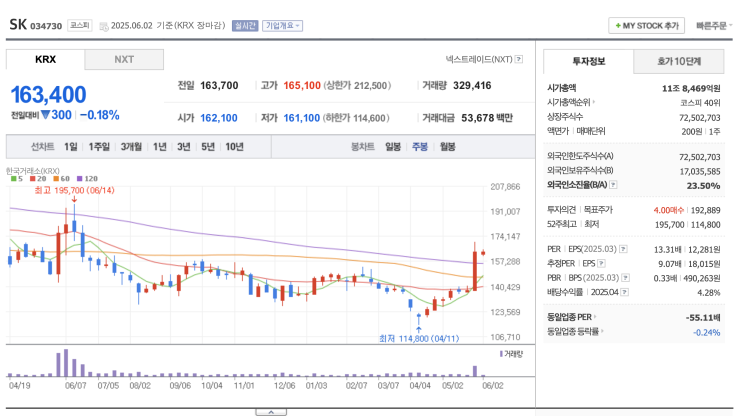Click the 실시간 badge button
This screenshot has width=743, height=416.
(x=245, y=26)
